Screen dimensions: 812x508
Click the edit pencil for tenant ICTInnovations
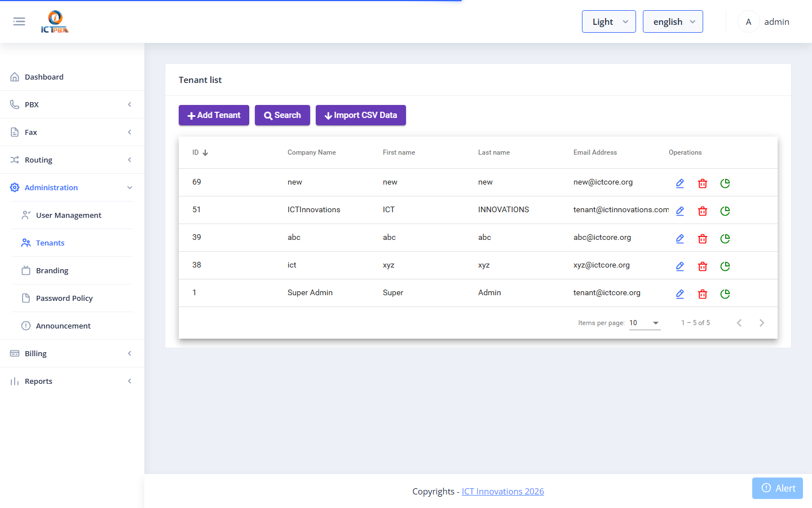tap(680, 211)
